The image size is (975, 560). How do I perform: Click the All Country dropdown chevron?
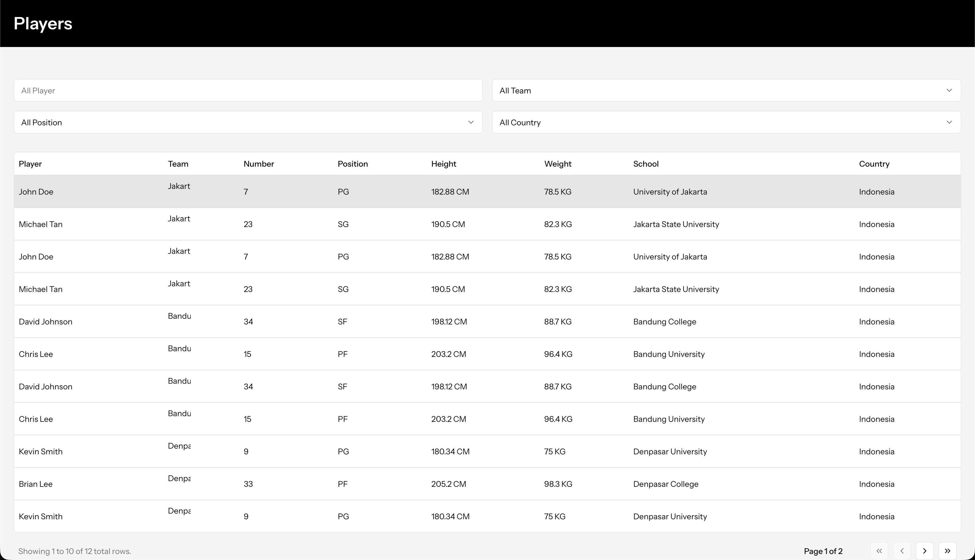pos(949,122)
